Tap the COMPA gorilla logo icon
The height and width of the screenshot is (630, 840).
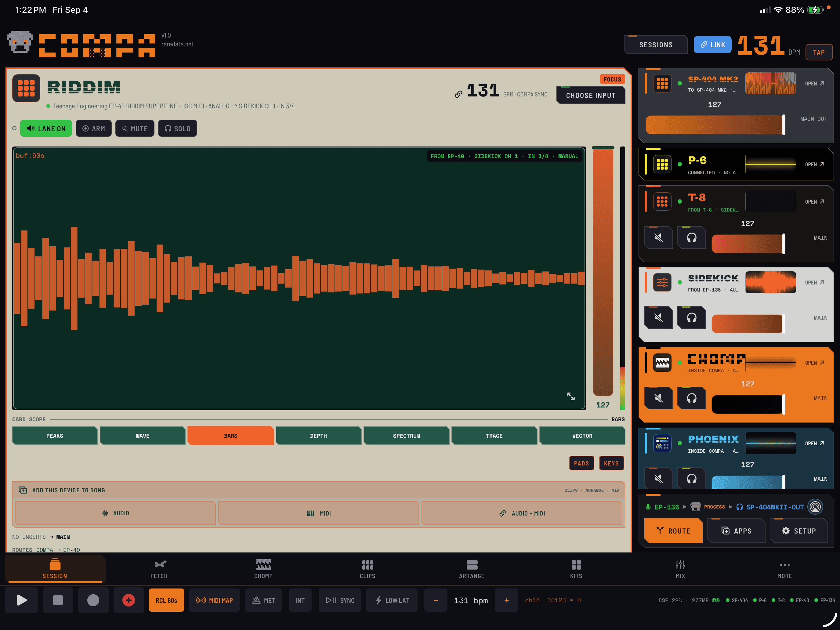tap(20, 42)
